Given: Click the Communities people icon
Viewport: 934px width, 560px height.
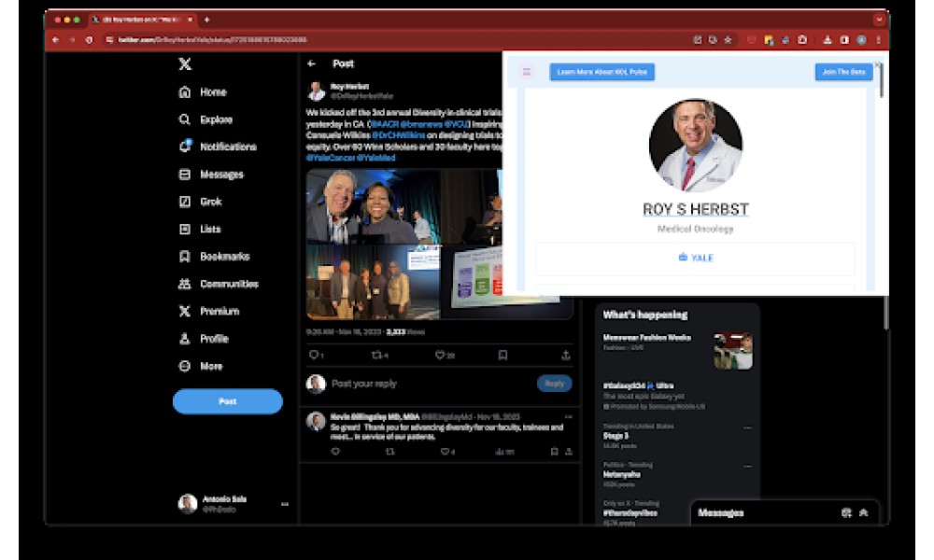Looking at the screenshot, I should 185,284.
